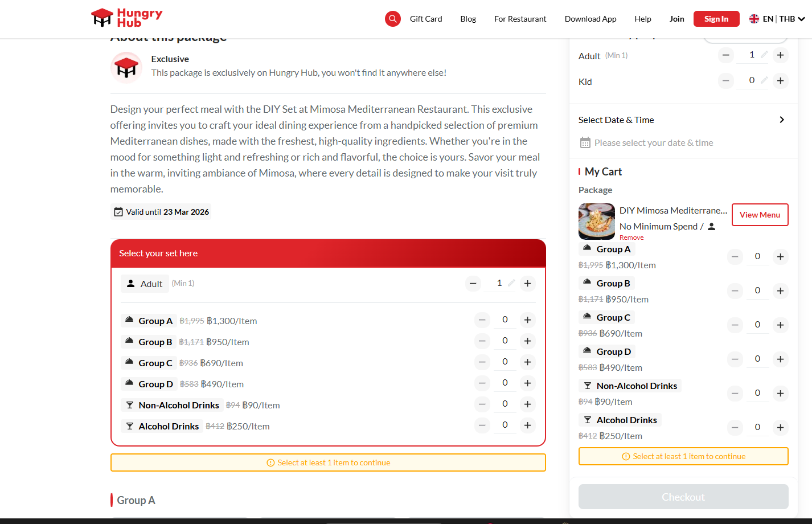This screenshot has width=812, height=524.
Task: Open For Restaurant in top navigation
Action: pyautogui.click(x=520, y=19)
